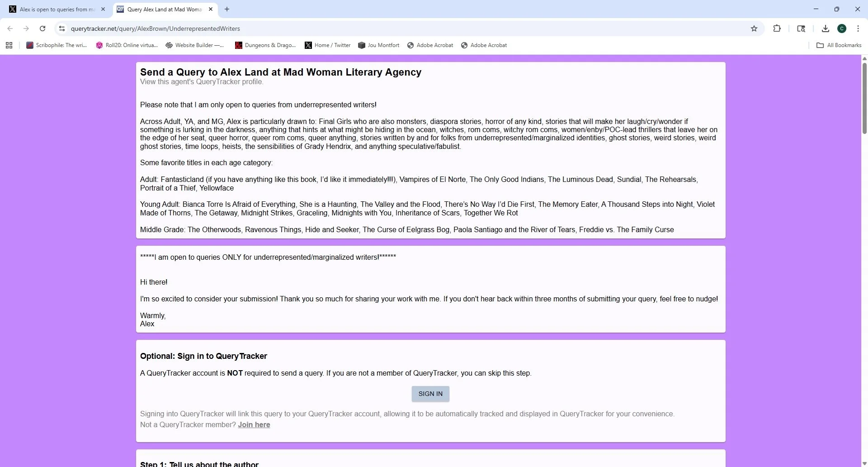
Task: Minimize the browser window
Action: (816, 9)
